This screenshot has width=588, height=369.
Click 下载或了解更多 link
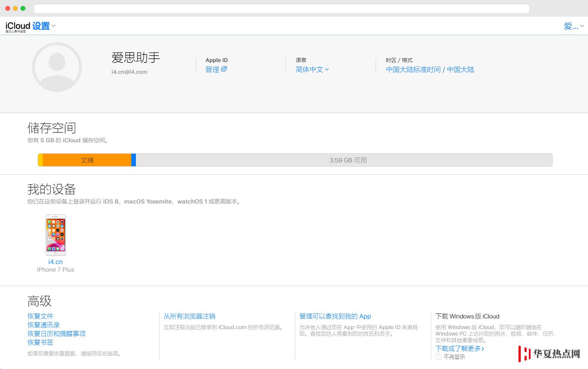click(x=460, y=348)
